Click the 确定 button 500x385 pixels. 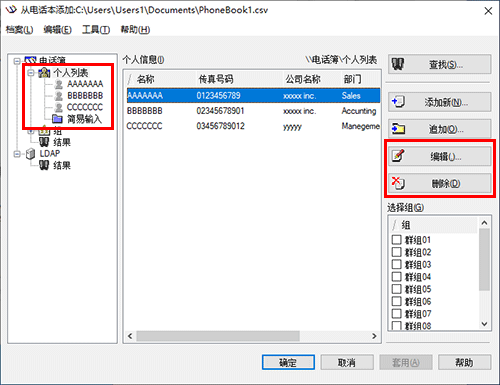pyautogui.click(x=288, y=362)
